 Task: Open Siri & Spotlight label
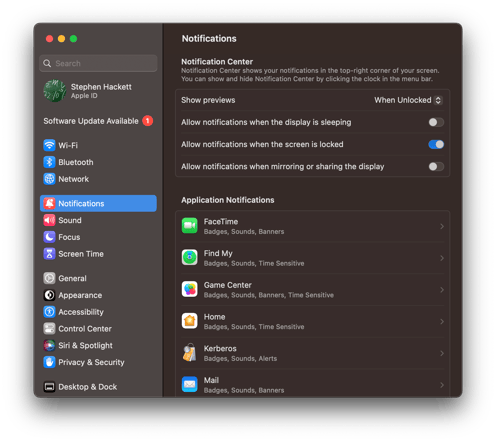click(85, 345)
